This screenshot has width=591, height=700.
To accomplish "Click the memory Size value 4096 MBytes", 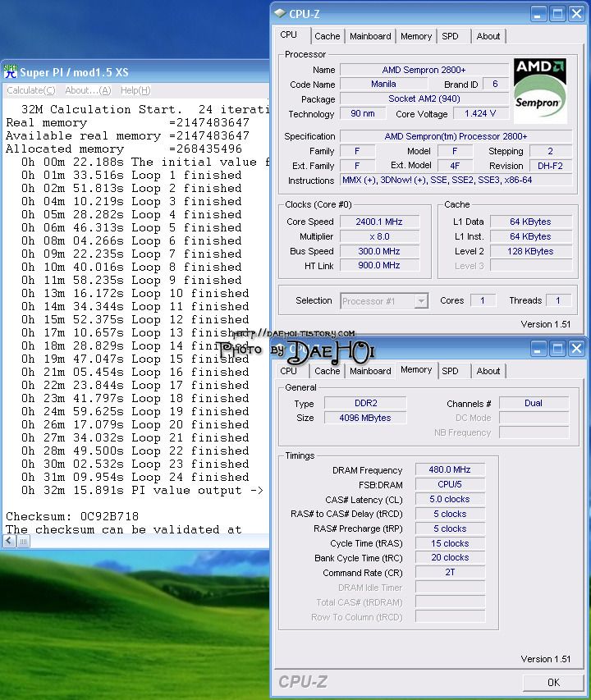I will 365,418.
